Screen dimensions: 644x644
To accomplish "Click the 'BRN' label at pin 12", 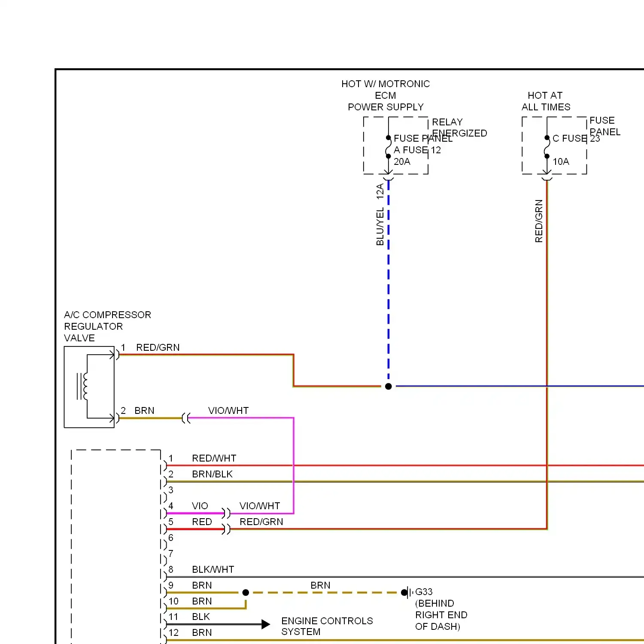I will (202, 632).
